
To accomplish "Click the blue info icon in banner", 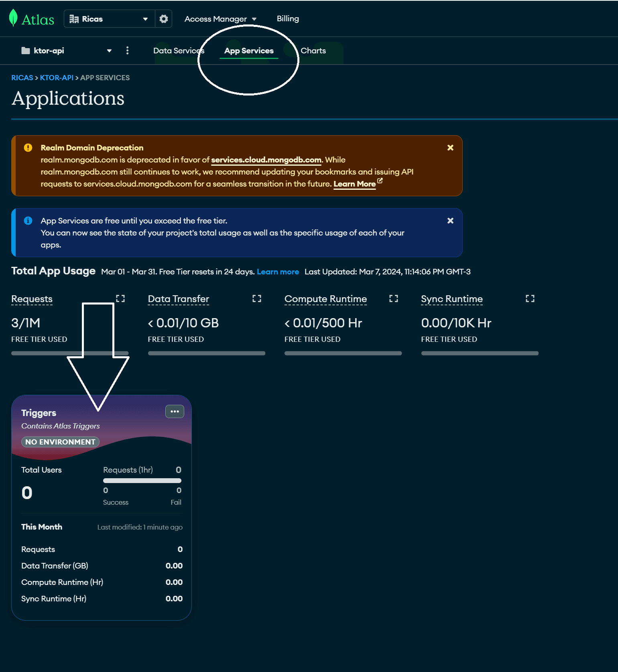I will (x=28, y=221).
